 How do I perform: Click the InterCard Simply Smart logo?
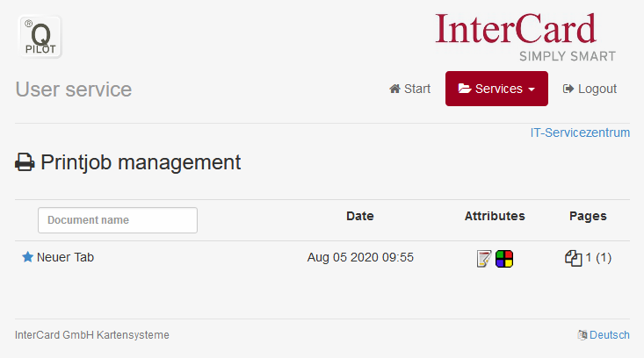(525, 38)
